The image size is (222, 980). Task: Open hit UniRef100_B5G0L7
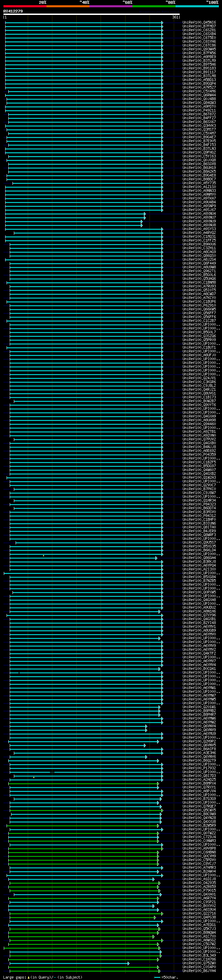point(199,332)
